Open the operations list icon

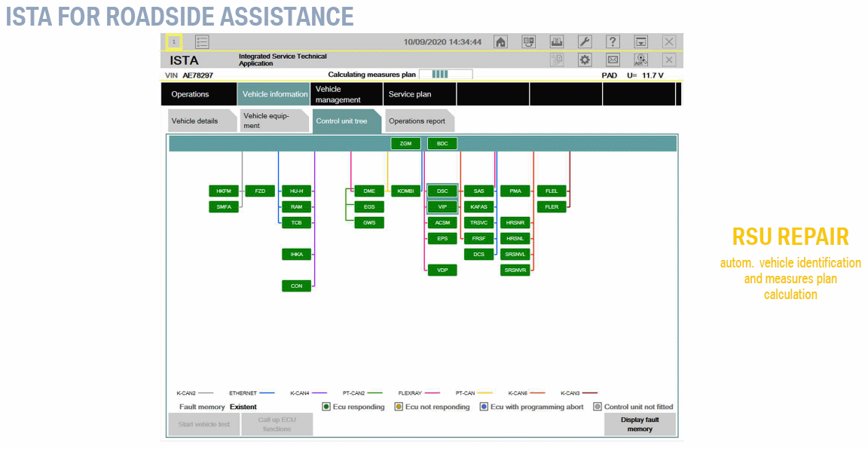pos(202,42)
